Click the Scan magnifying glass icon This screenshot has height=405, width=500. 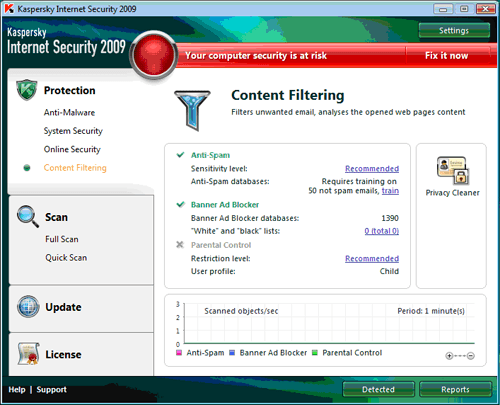(28, 216)
